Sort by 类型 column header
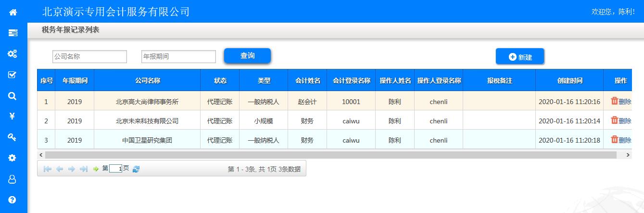The width and height of the screenshot is (644, 213). (x=264, y=80)
